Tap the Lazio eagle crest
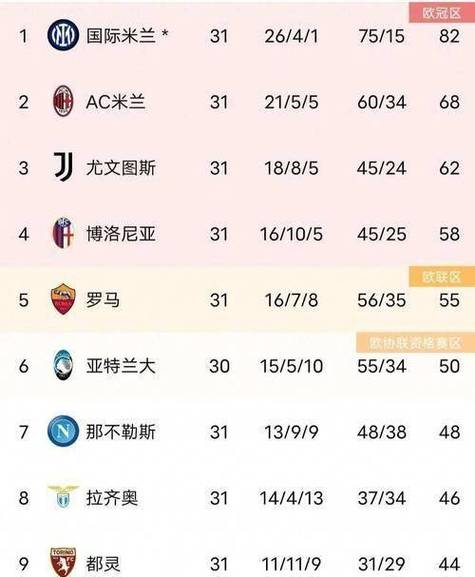The height and width of the screenshot is (577, 475). 63,496
